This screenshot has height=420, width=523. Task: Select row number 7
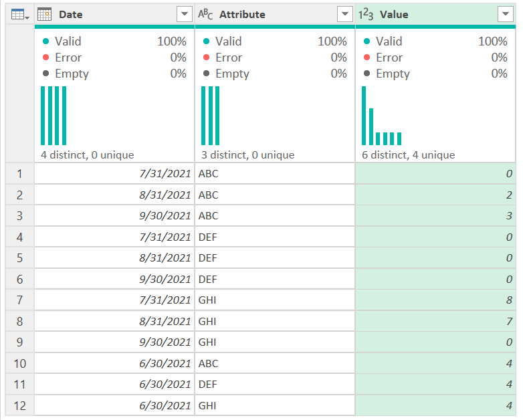pos(19,300)
